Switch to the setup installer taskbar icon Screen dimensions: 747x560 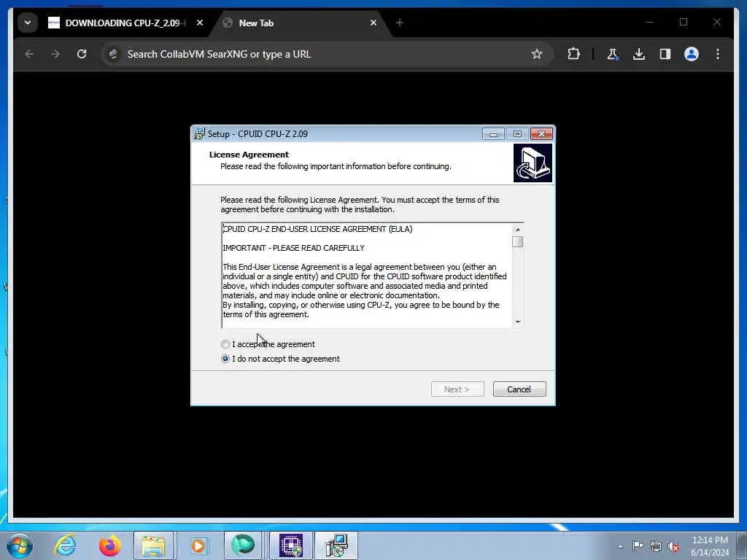(x=336, y=545)
